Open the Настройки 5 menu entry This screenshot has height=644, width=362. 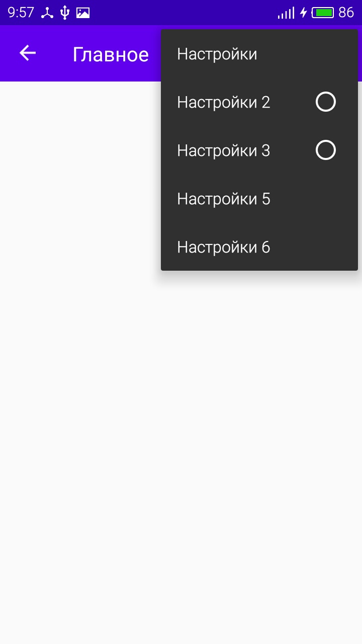[259, 199]
